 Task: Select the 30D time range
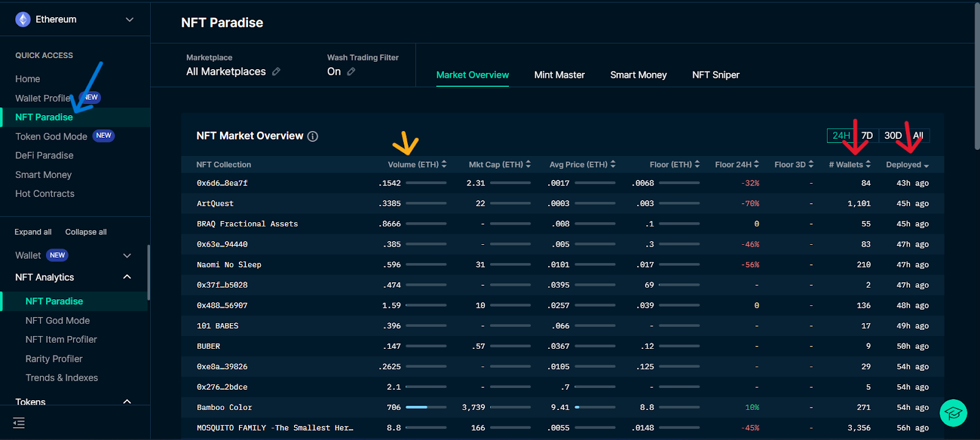[x=893, y=135]
